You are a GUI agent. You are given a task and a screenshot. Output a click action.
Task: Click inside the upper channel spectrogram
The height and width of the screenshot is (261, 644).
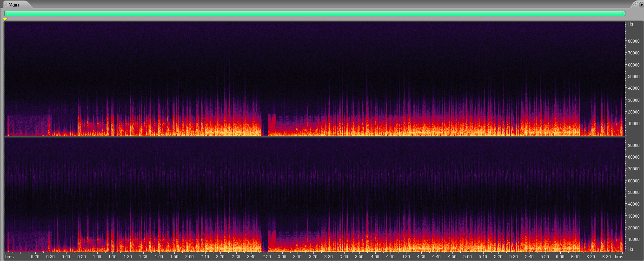(x=314, y=78)
